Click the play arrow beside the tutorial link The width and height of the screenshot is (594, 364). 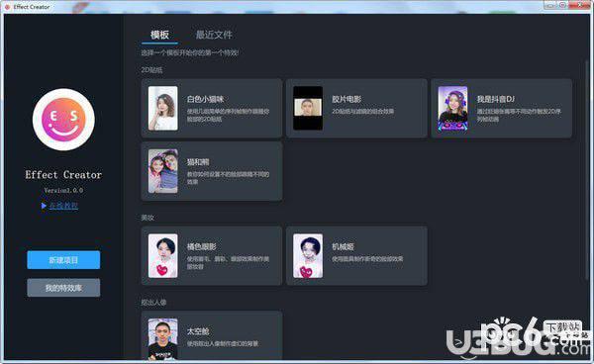tap(44, 206)
